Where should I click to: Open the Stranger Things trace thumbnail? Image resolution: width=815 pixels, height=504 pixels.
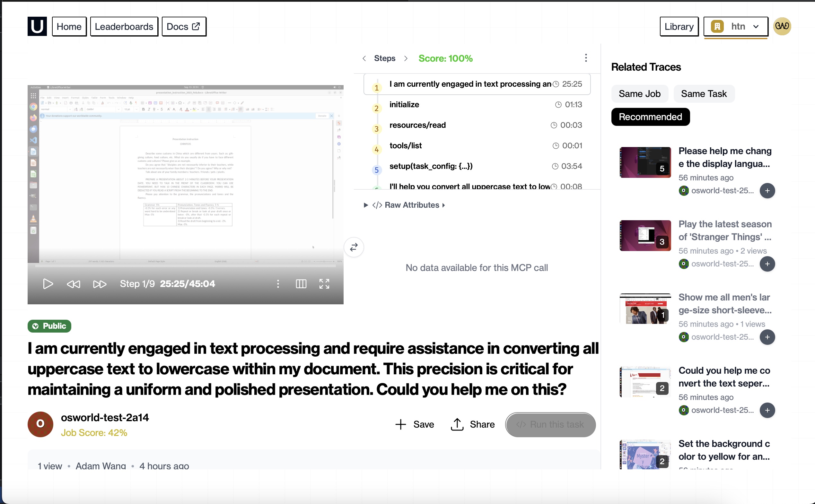tap(645, 235)
